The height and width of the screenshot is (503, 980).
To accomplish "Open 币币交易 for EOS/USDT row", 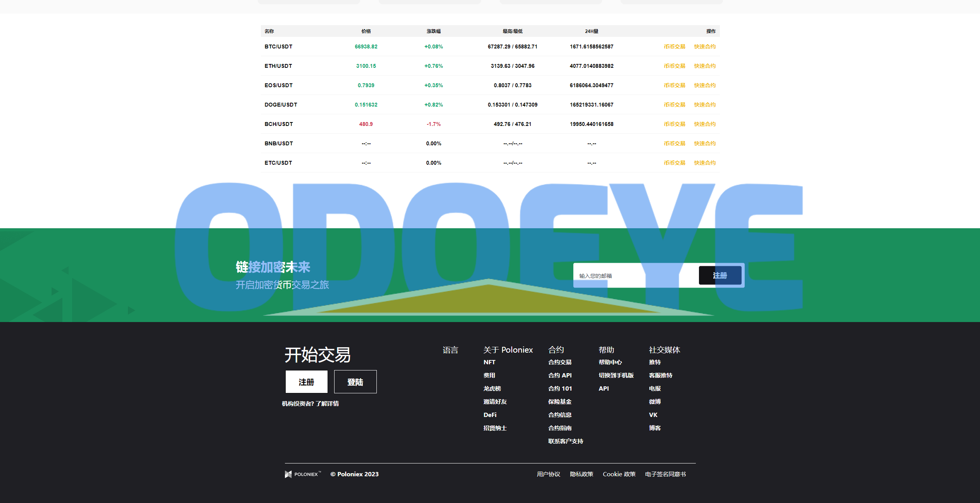I will pyautogui.click(x=674, y=85).
